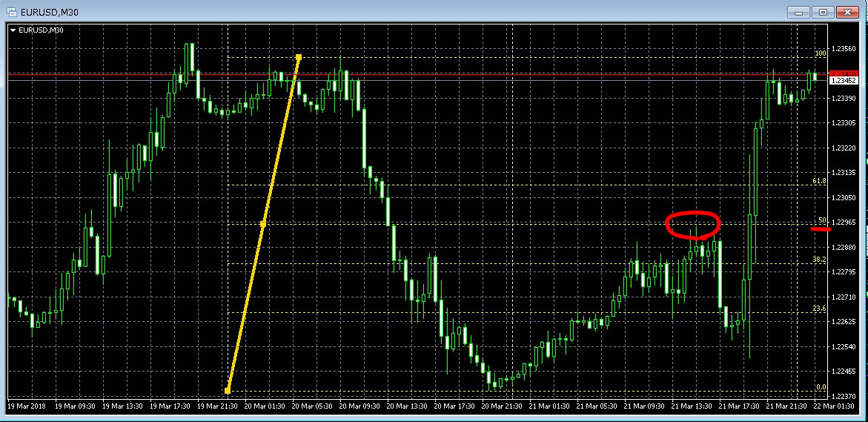Open the EURUSD,M30 chart dropdown triangle
The image size is (868, 422).
tap(13, 30)
